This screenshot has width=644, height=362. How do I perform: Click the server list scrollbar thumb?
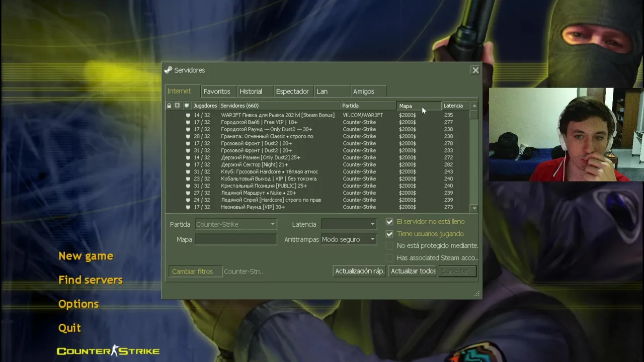(474, 114)
